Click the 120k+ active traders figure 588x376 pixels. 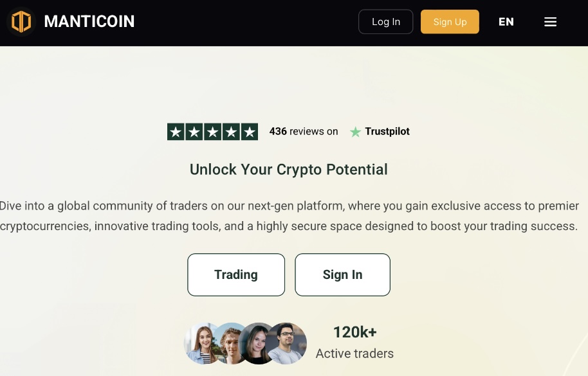(x=354, y=332)
